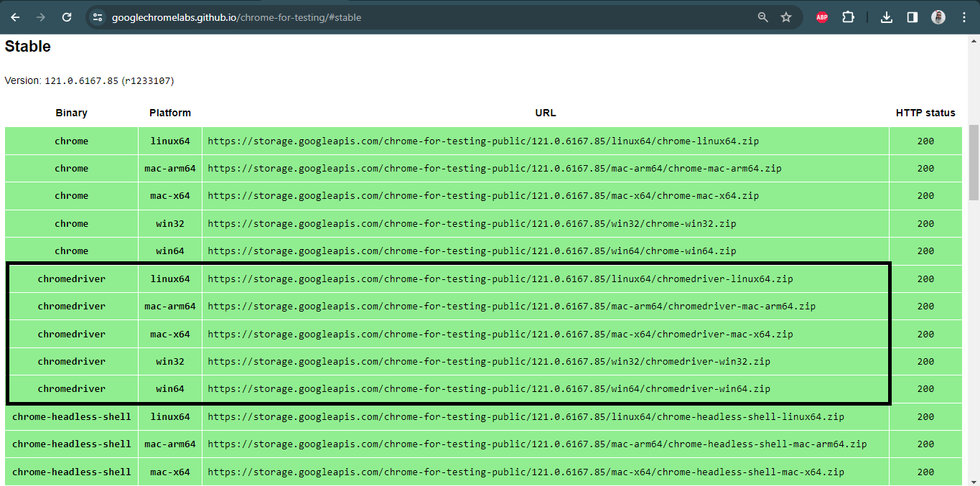Click the vertical scrollbar thumb
This screenshot has width=980, height=486.
point(974,162)
